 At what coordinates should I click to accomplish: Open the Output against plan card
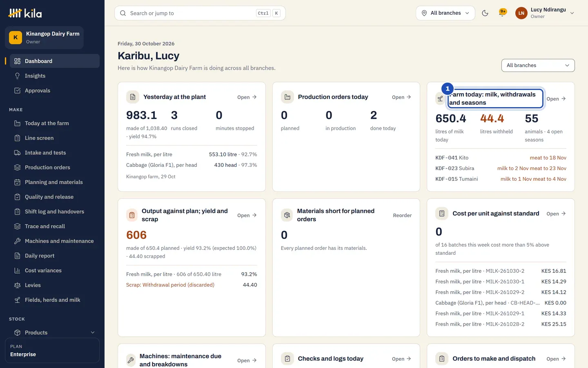point(247,215)
